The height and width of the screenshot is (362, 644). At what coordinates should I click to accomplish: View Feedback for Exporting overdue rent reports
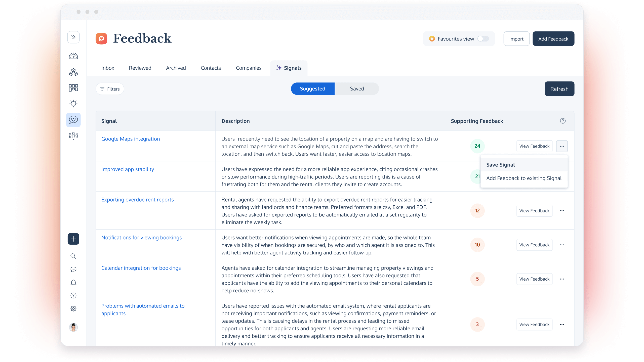[x=534, y=211]
